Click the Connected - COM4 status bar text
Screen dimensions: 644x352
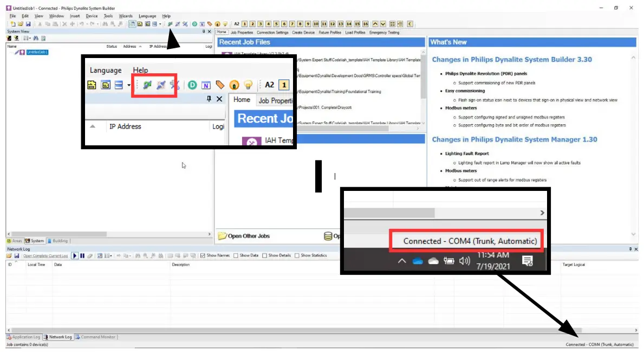click(600, 344)
